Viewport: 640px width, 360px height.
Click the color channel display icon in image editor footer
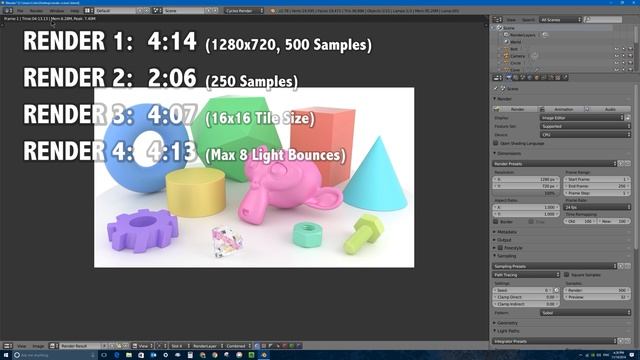point(257,346)
